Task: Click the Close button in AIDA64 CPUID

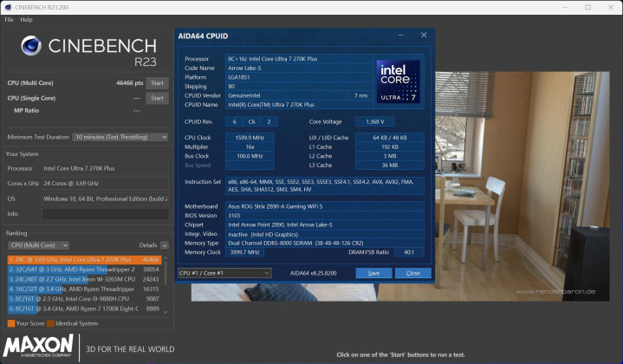Action: coord(412,273)
